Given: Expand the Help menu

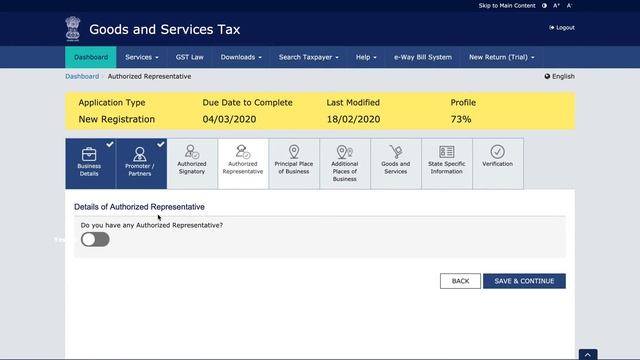Looking at the screenshot, I should [366, 57].
